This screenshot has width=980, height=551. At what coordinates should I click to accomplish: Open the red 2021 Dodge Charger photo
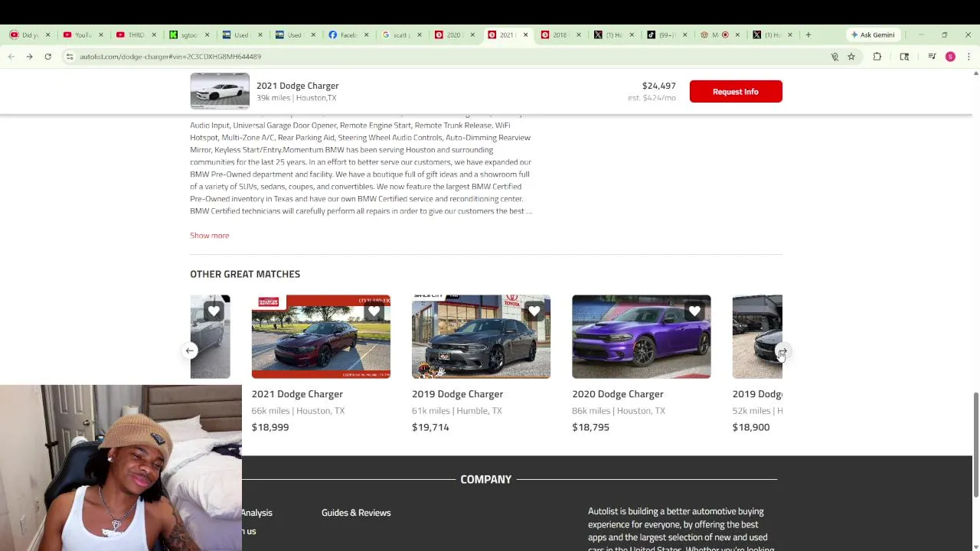coord(321,337)
